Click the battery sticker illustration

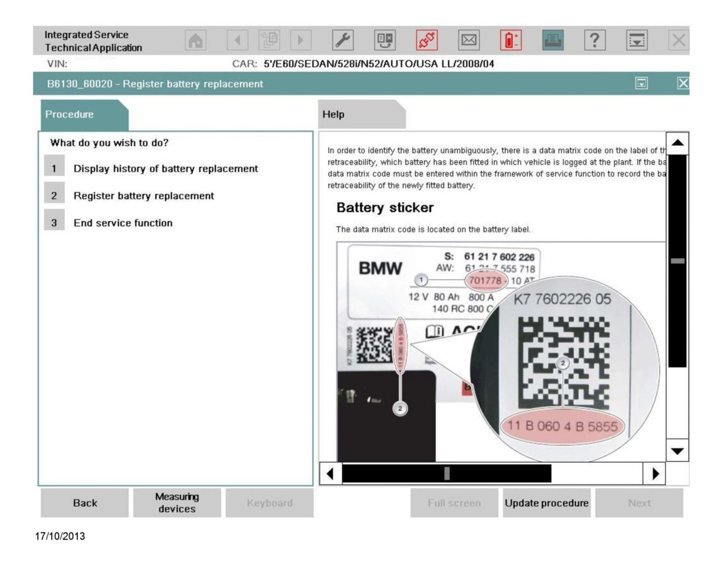coord(501,352)
